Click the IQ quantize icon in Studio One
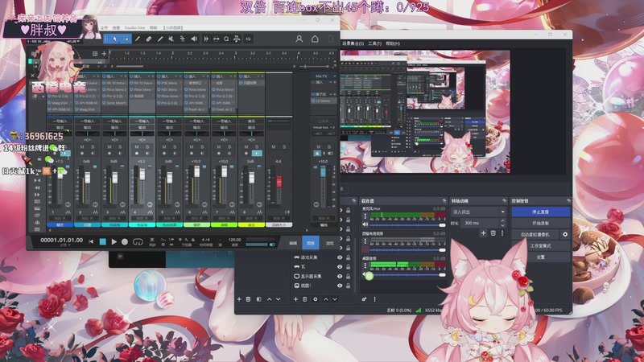The image size is (644, 362). click(x=248, y=39)
